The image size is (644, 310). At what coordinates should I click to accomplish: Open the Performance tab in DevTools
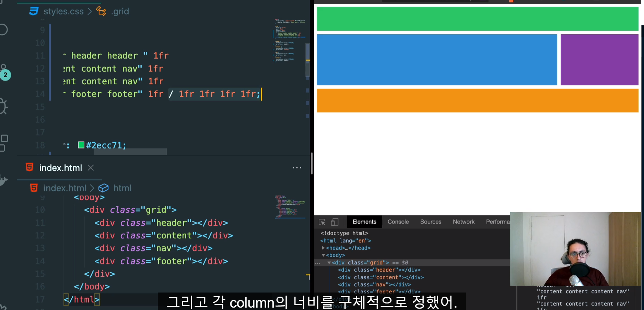click(497, 222)
